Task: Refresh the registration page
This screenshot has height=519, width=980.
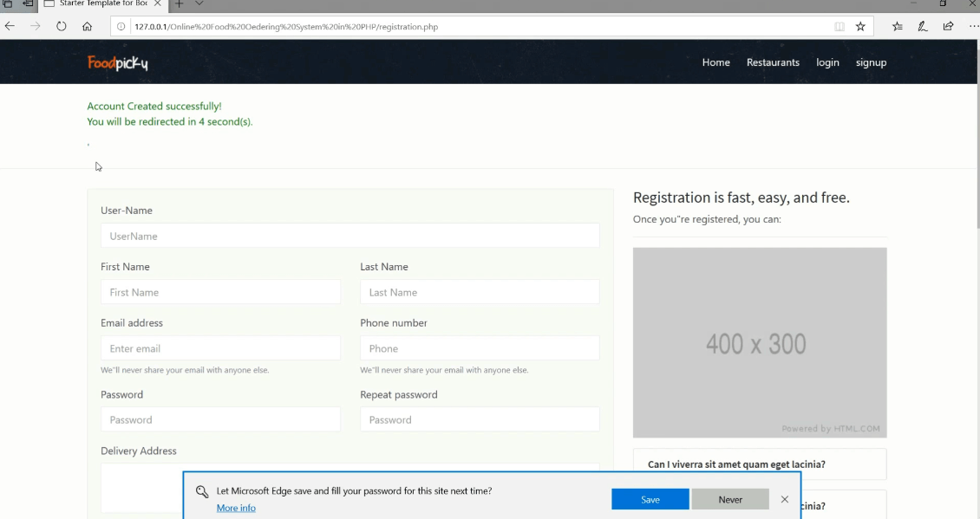Action: click(61, 26)
